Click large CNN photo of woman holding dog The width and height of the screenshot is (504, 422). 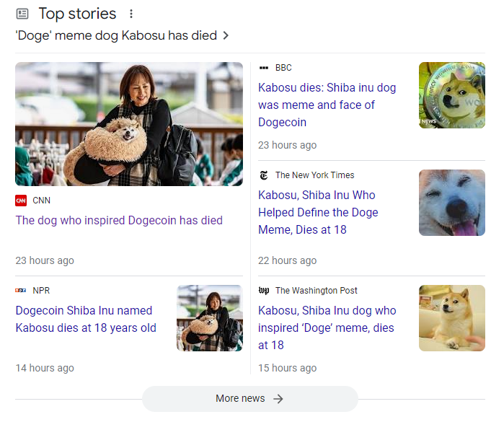point(129,124)
